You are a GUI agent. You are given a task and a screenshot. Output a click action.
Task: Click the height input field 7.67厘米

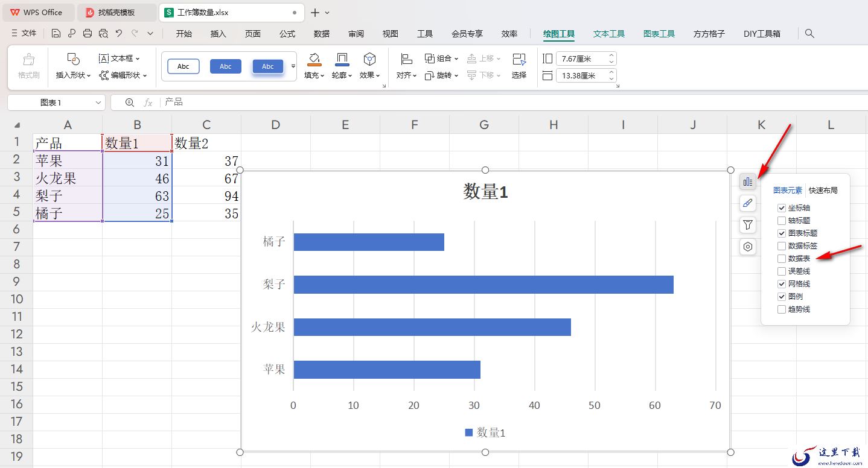click(581, 59)
